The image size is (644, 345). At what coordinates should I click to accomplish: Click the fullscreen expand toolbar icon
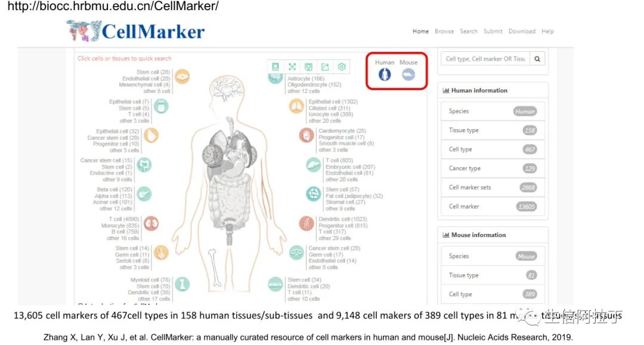pyautogui.click(x=292, y=67)
